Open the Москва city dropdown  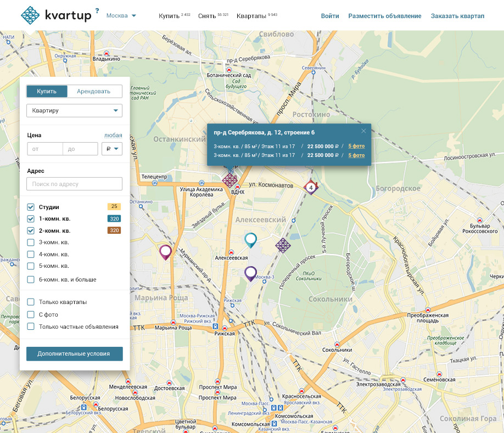tap(121, 16)
